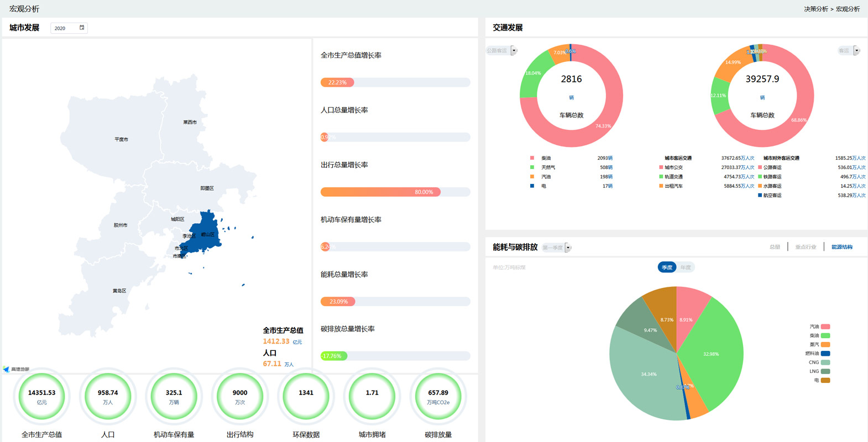Click the 2020 year input field
The height and width of the screenshot is (442, 868).
tap(64, 28)
